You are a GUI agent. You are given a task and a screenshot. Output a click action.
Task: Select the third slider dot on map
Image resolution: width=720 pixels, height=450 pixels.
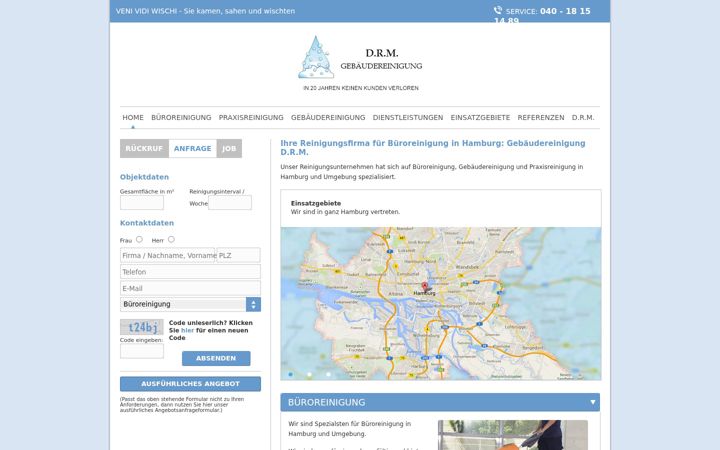pyautogui.click(x=328, y=375)
